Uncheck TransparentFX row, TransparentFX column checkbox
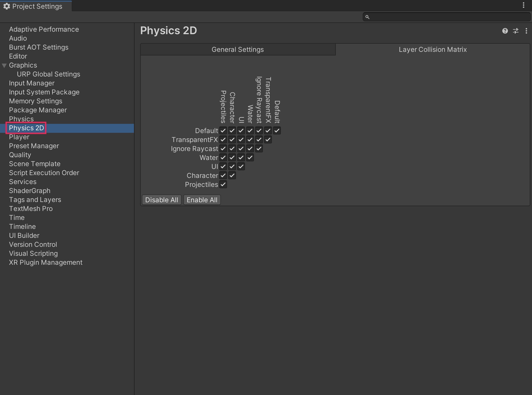The image size is (532, 395). point(268,140)
